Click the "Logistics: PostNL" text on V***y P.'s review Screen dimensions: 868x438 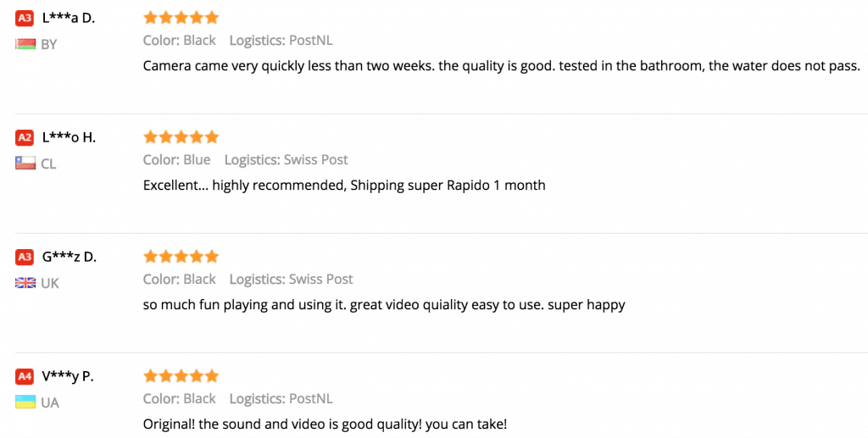pyautogui.click(x=281, y=399)
